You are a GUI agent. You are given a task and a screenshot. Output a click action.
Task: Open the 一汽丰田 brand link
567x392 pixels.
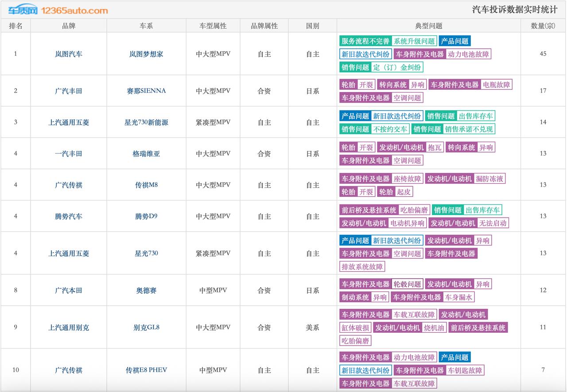pos(69,154)
